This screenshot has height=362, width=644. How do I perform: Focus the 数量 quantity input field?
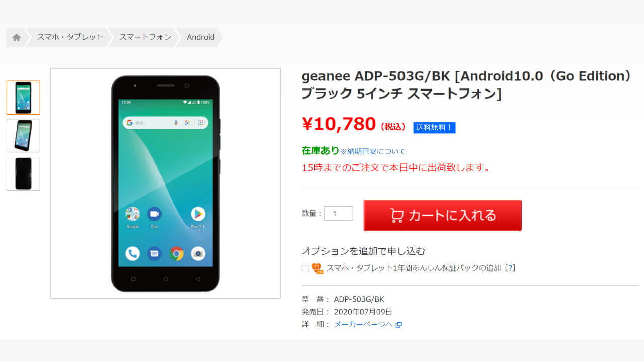click(339, 214)
